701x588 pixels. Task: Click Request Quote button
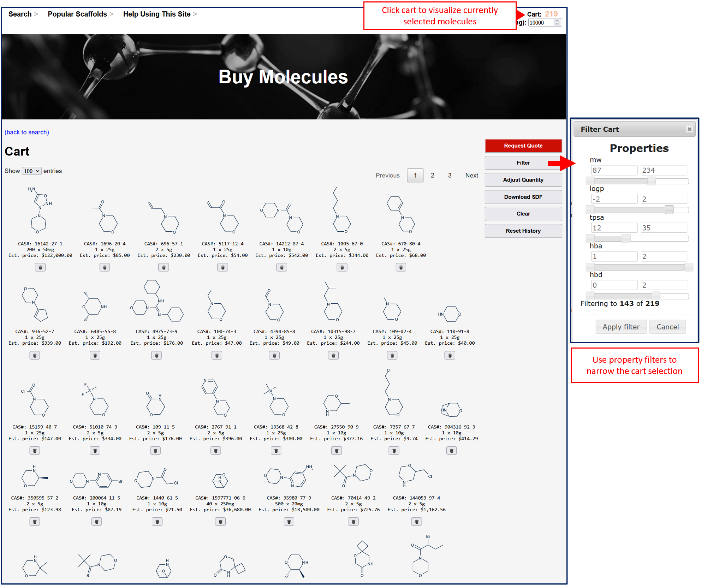point(523,145)
